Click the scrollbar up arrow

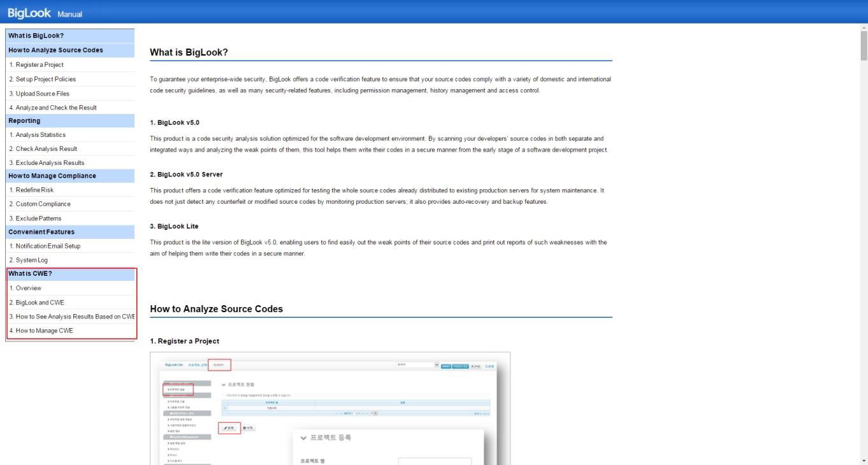coord(864,27)
